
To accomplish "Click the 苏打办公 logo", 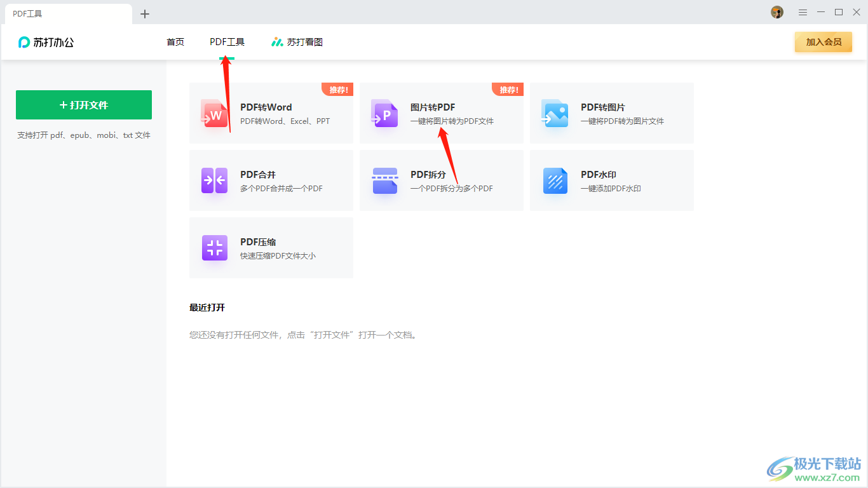I will pos(46,43).
